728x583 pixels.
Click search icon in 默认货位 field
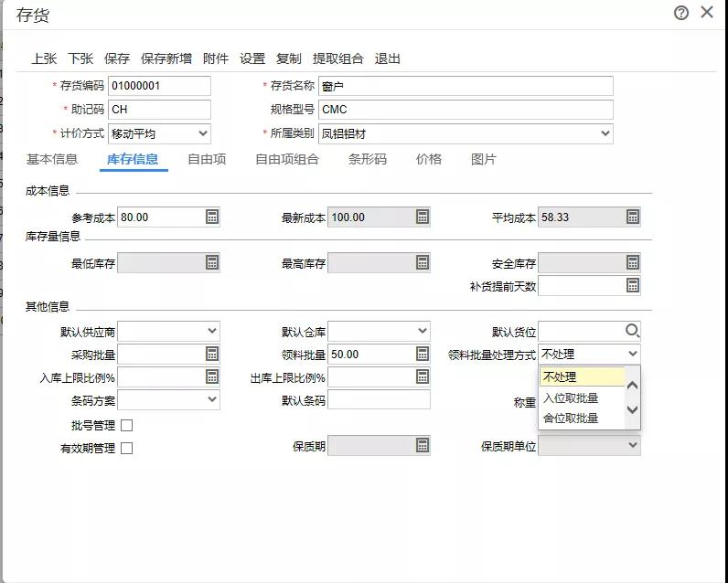(x=632, y=331)
